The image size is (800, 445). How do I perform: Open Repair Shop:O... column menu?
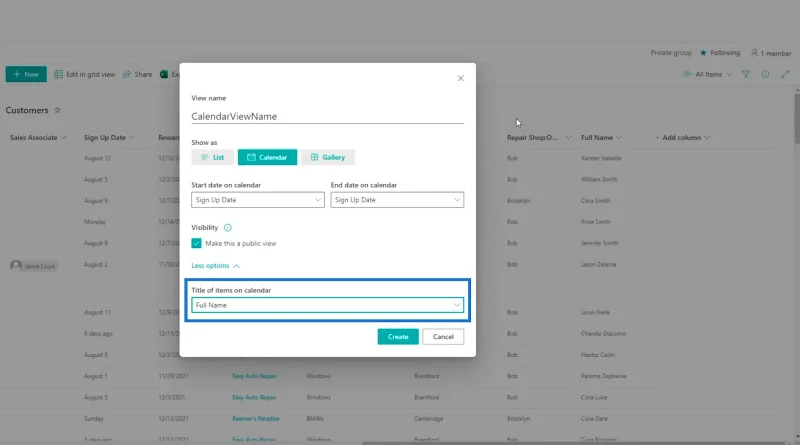point(539,138)
